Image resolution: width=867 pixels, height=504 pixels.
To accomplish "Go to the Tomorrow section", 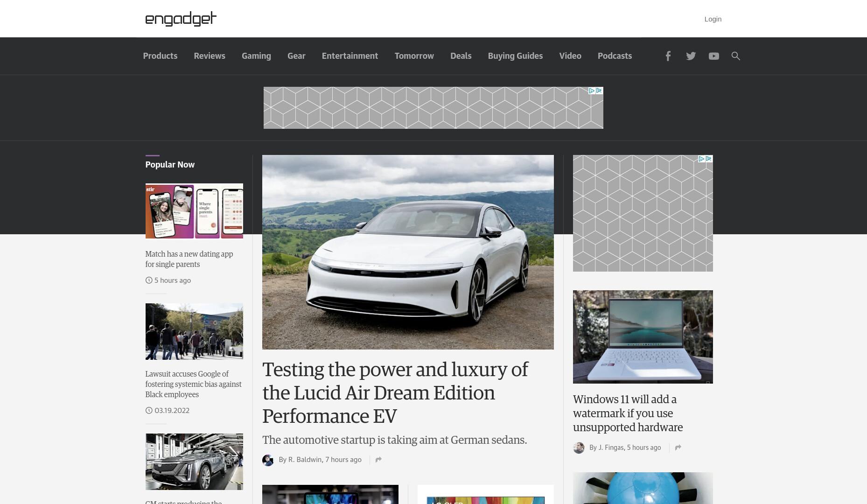I will coord(414,56).
